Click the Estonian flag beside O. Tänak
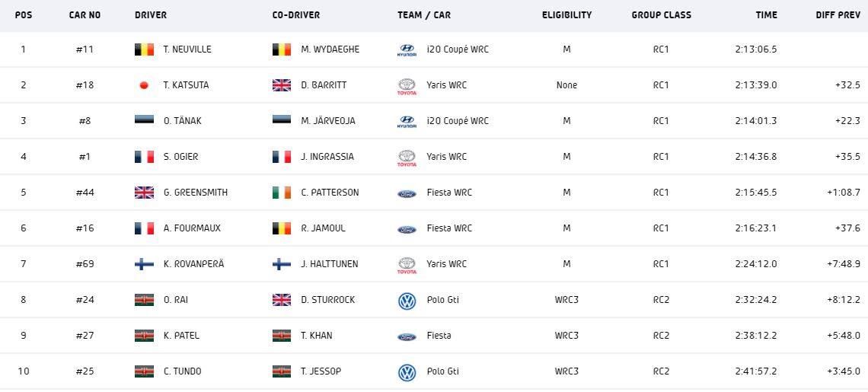 tap(144, 121)
